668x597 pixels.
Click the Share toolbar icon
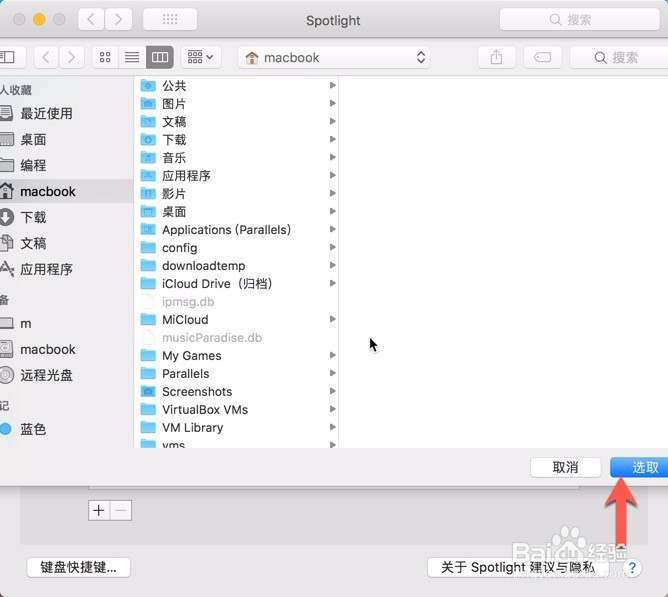pos(496,57)
